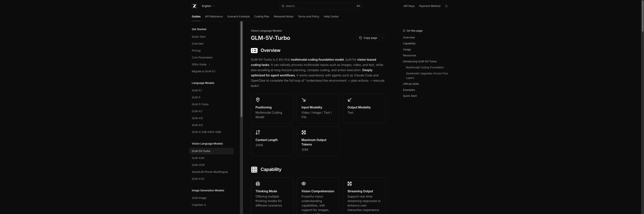Open the Copy page dropdown arrow

pyautogui.click(x=382, y=38)
